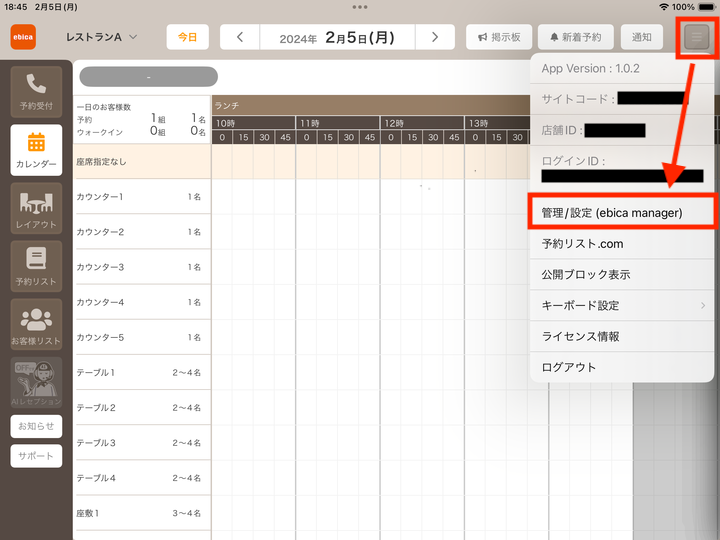Select the テーブル1 seat row

pyautogui.click(x=142, y=372)
